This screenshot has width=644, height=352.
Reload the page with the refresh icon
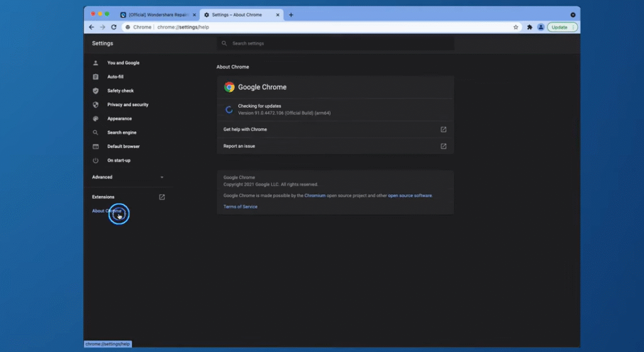pyautogui.click(x=114, y=27)
